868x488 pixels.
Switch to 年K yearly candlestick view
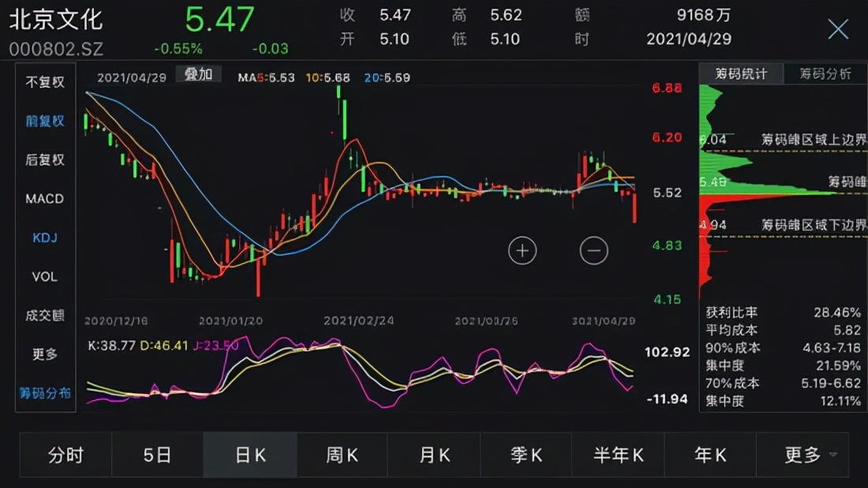click(710, 455)
